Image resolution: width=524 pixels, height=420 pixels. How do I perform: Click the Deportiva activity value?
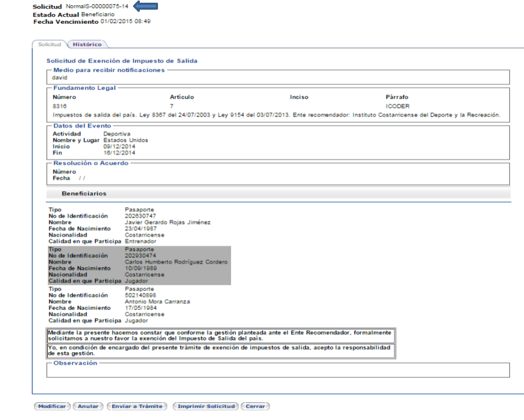click(x=117, y=134)
